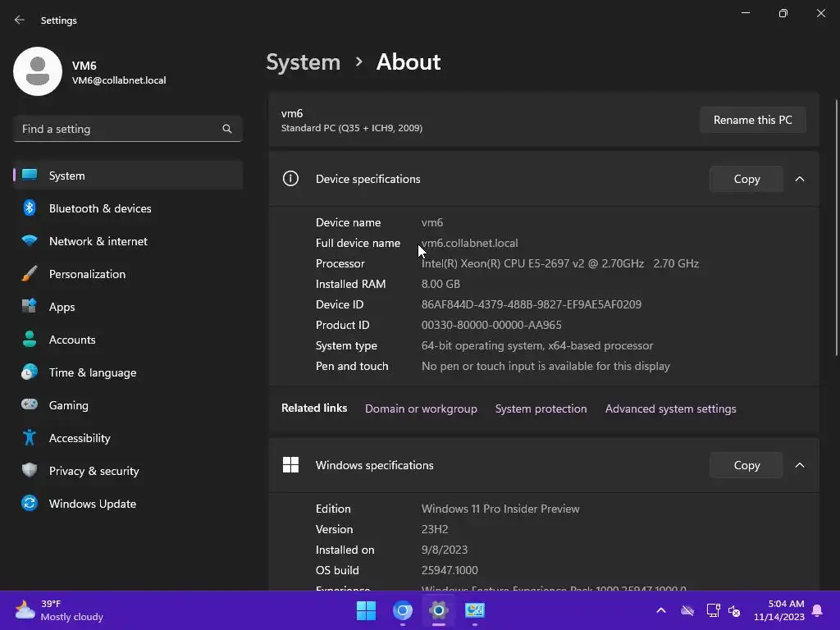Click Standard PC (Q35 + ICH9, 2009) text

pos(351,128)
